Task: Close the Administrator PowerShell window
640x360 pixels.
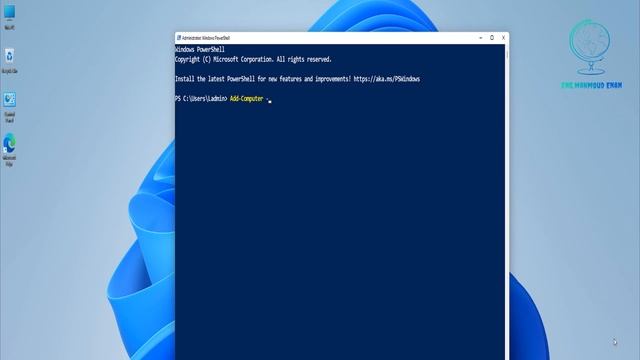Action: click(x=503, y=38)
